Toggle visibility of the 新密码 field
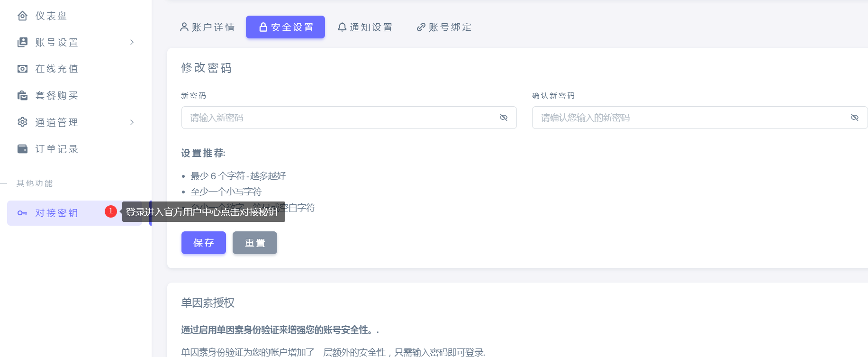Screen dimensions: 868x357 point(504,118)
